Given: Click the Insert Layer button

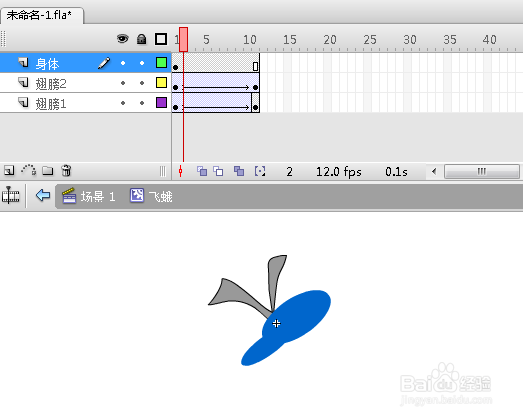Looking at the screenshot, I should [9, 170].
